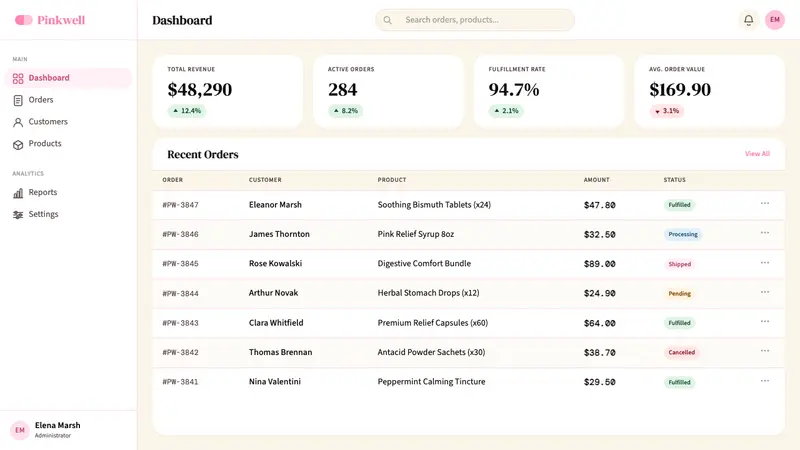Click Pinkwell brand name
The width and height of the screenshot is (800, 450).
pos(61,20)
